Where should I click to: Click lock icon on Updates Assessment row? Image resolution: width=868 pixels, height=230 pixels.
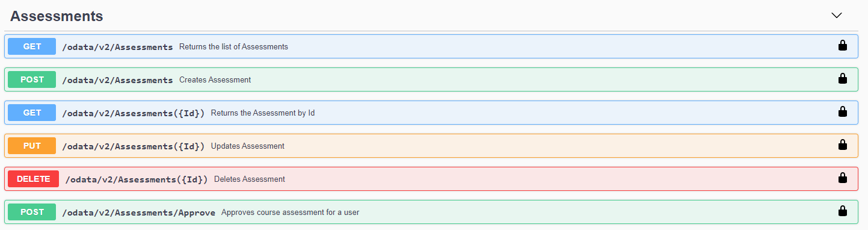pos(843,145)
